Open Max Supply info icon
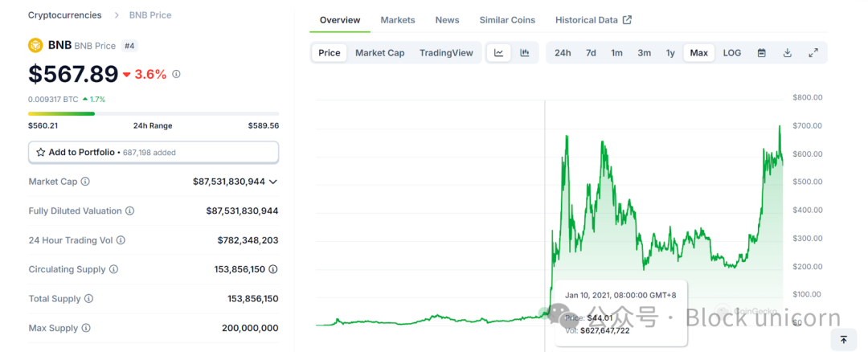Screen dimensions: 868x352 coord(86,328)
